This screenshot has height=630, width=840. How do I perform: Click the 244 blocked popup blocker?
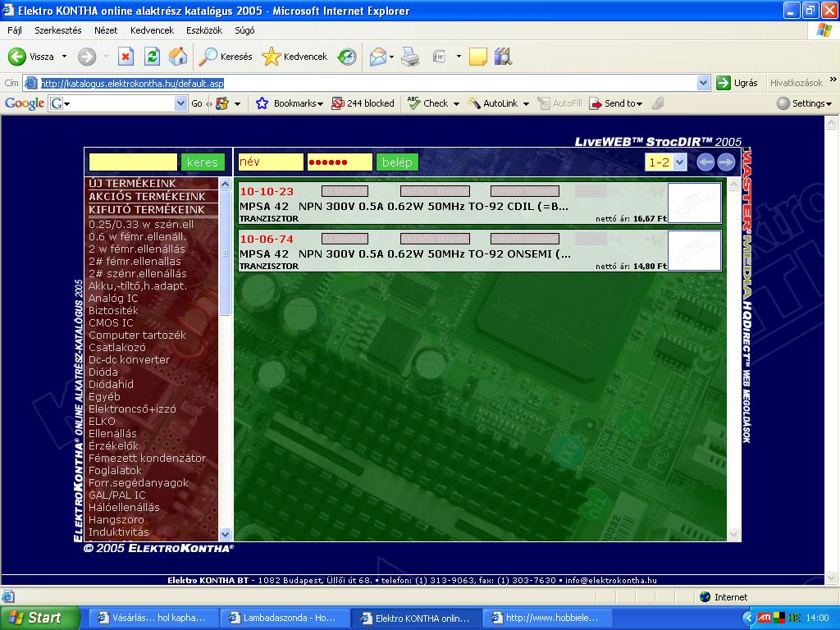[x=363, y=103]
